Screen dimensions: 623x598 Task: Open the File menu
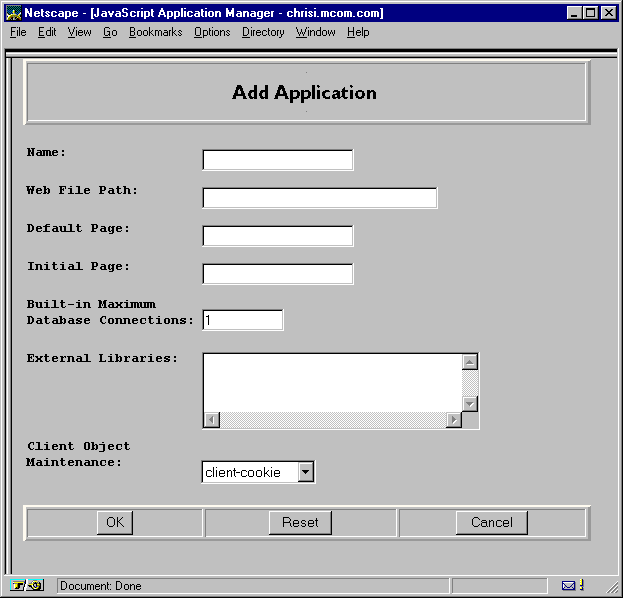coord(18,32)
